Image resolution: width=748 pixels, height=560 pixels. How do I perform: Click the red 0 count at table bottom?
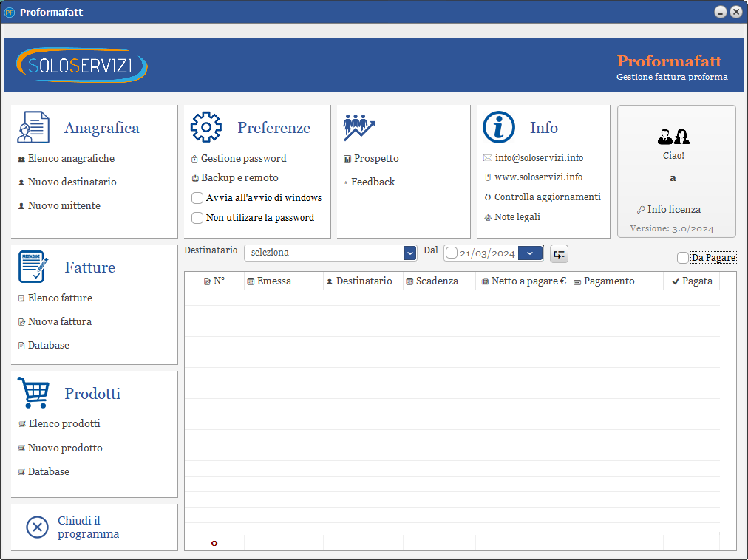click(x=214, y=543)
